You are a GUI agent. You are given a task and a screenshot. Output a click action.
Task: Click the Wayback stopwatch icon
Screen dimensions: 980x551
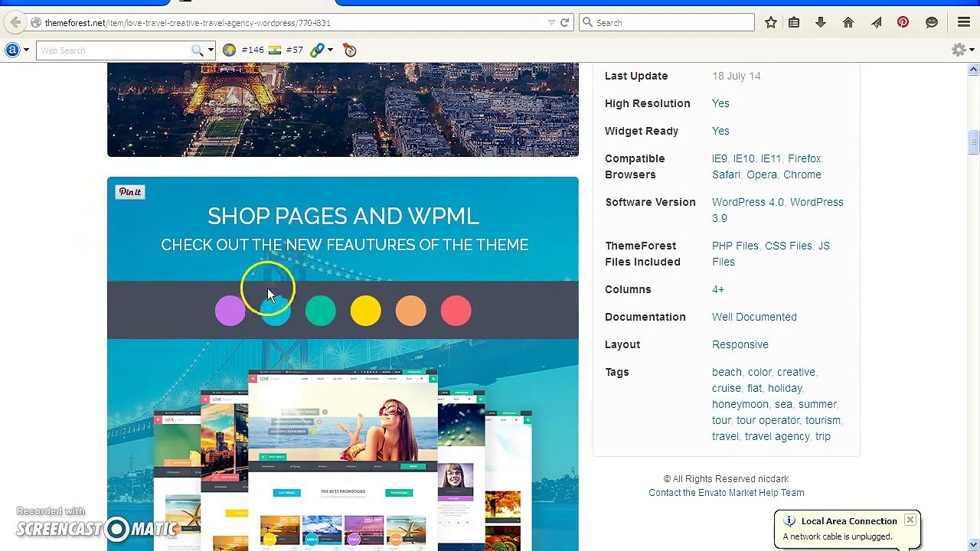350,51
